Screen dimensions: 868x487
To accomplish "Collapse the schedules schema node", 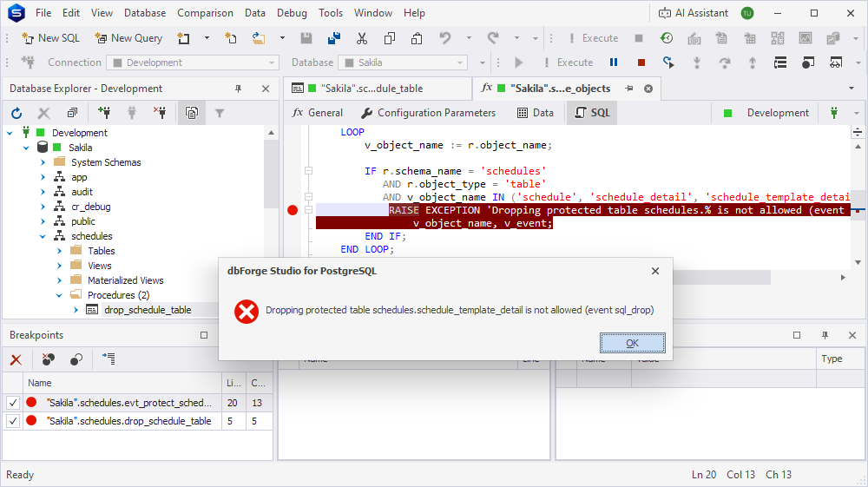I will pos(43,236).
